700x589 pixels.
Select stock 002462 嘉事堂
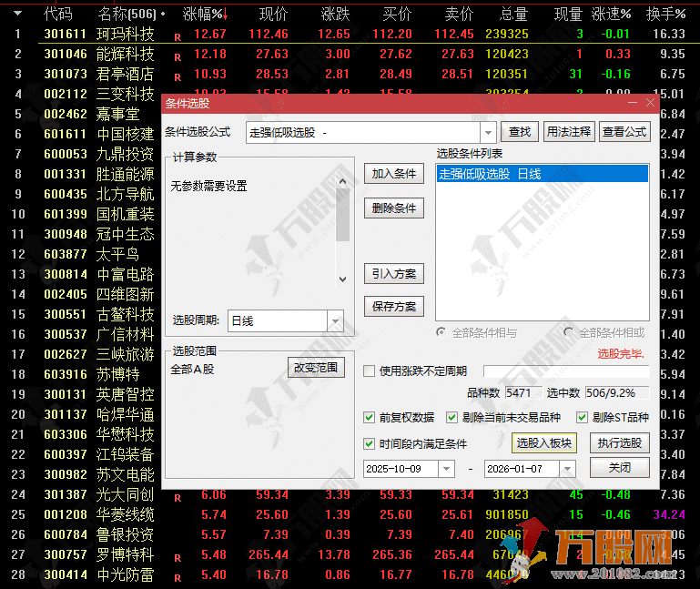tap(92, 114)
